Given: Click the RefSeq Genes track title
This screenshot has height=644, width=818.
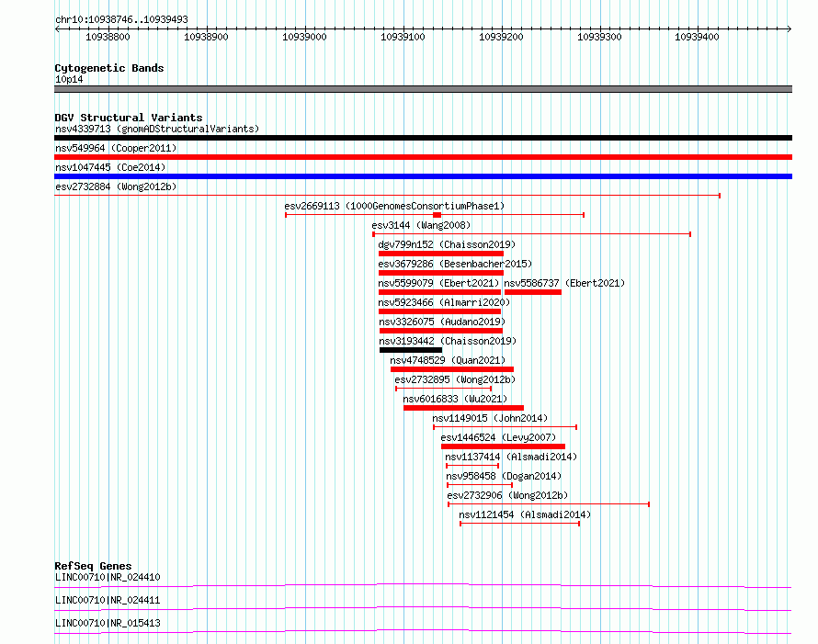Looking at the screenshot, I should tap(93, 566).
